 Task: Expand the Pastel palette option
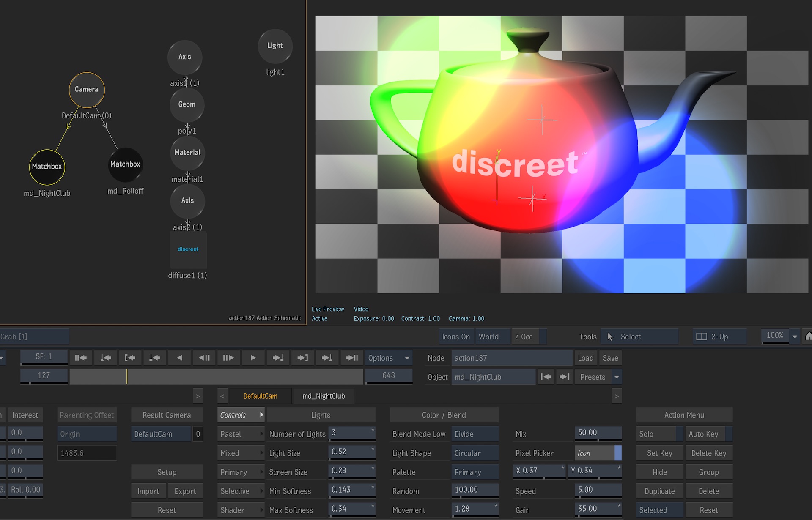coord(241,434)
